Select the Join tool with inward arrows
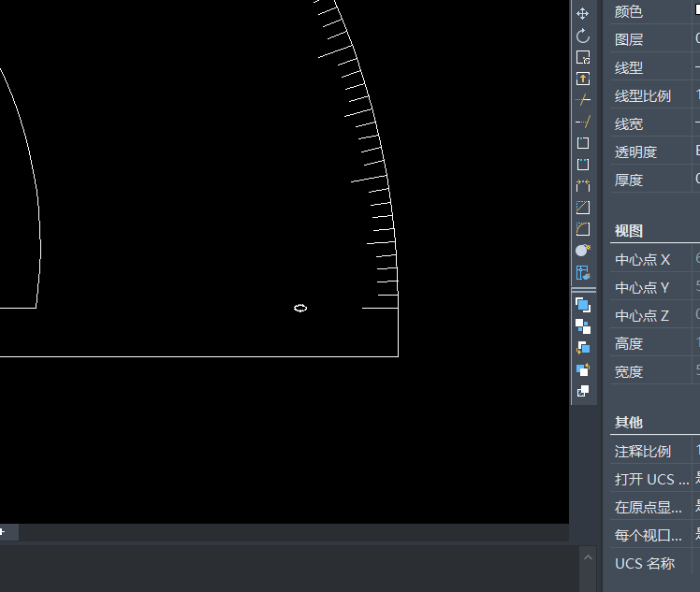The height and width of the screenshot is (592, 700). click(x=583, y=185)
